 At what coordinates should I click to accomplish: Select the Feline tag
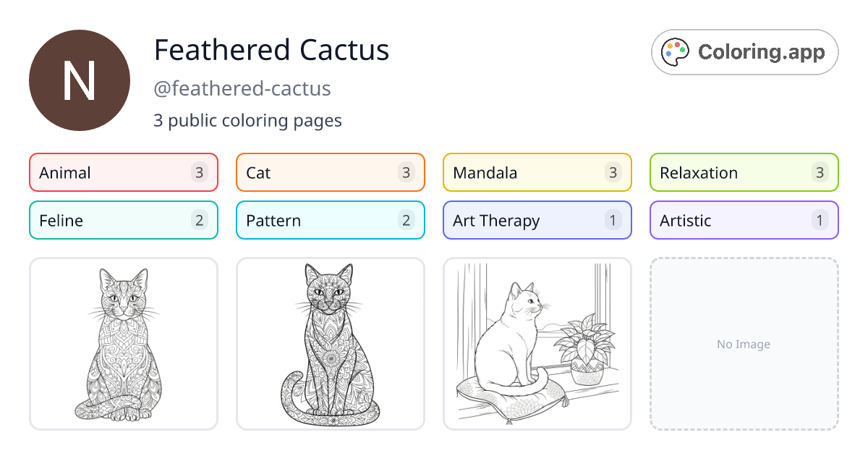pyautogui.click(x=124, y=220)
